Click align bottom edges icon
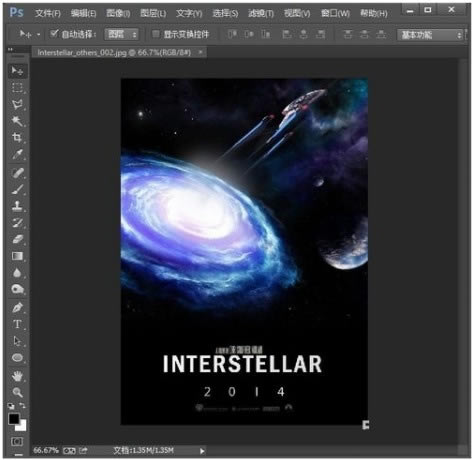The width and height of the screenshot is (475, 460). 266,34
